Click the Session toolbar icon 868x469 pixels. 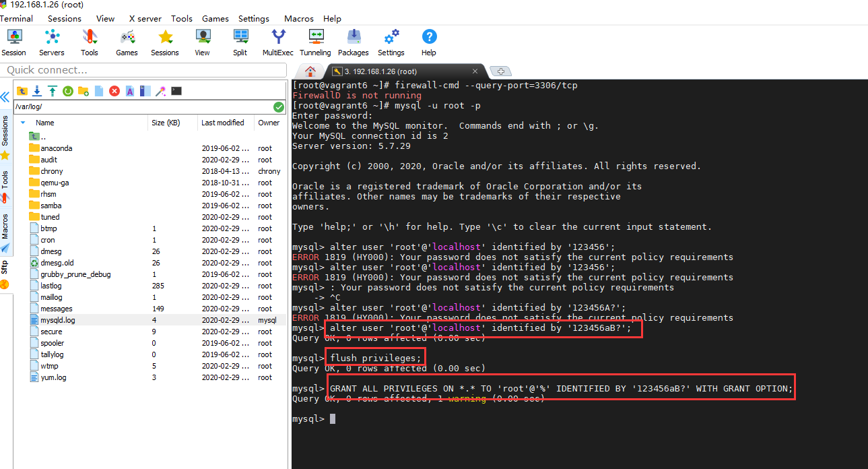pyautogui.click(x=13, y=42)
